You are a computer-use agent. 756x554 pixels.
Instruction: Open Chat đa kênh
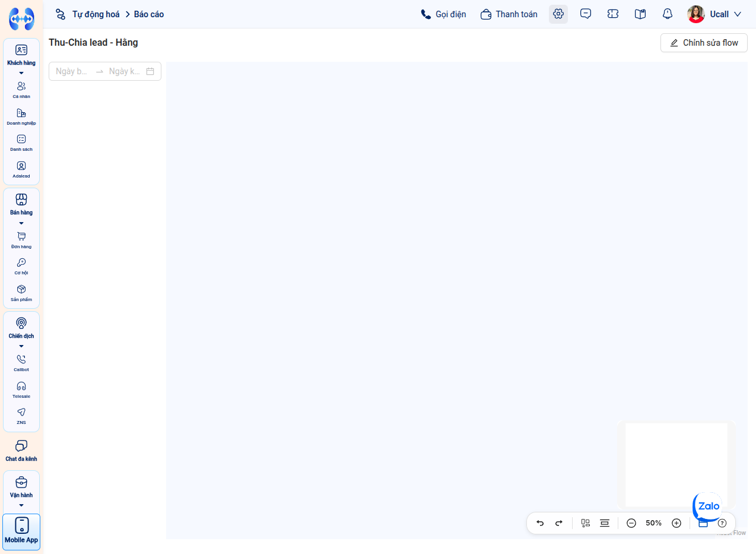[x=21, y=451]
